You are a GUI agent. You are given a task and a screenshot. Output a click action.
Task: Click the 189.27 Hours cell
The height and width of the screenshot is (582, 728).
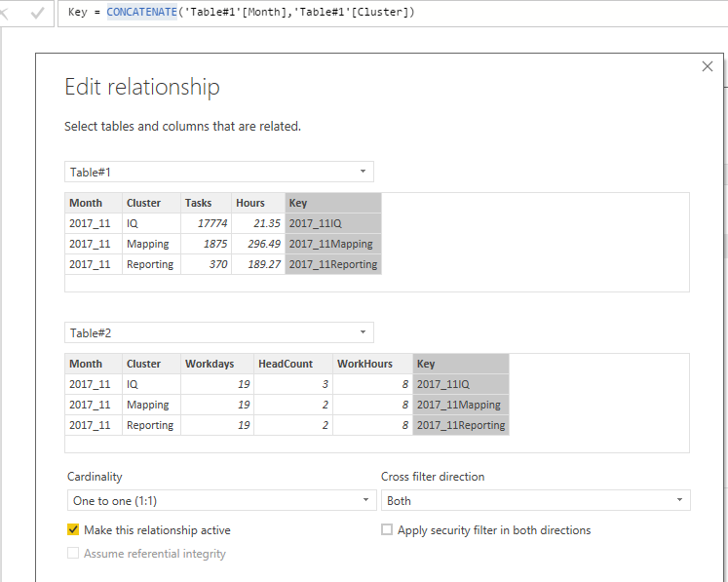pyautogui.click(x=258, y=264)
